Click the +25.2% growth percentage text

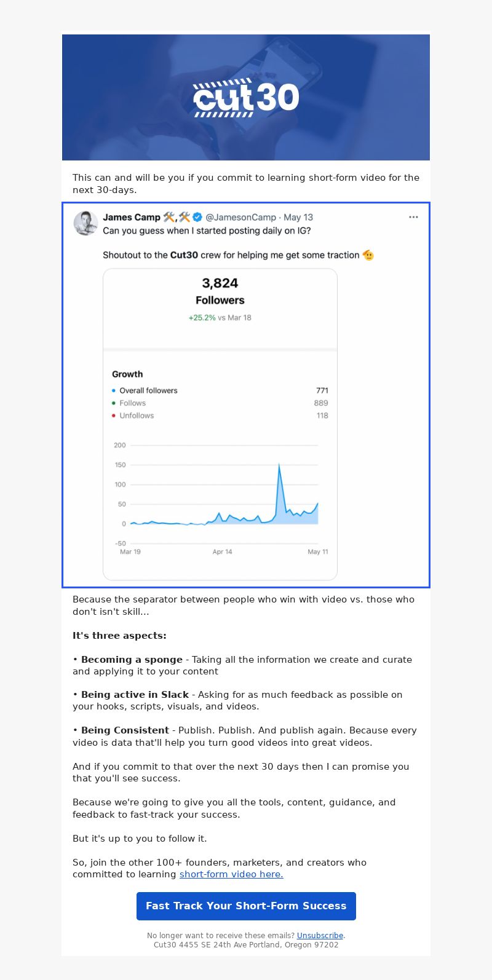click(x=202, y=318)
